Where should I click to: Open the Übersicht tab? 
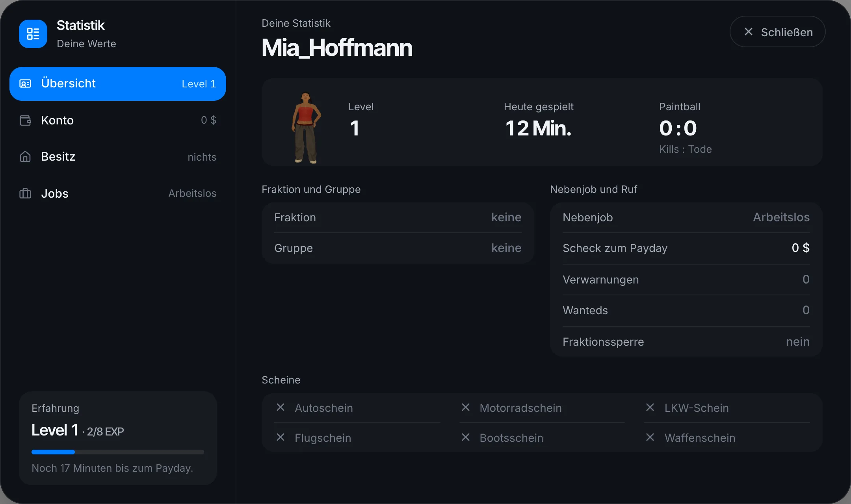pos(118,84)
